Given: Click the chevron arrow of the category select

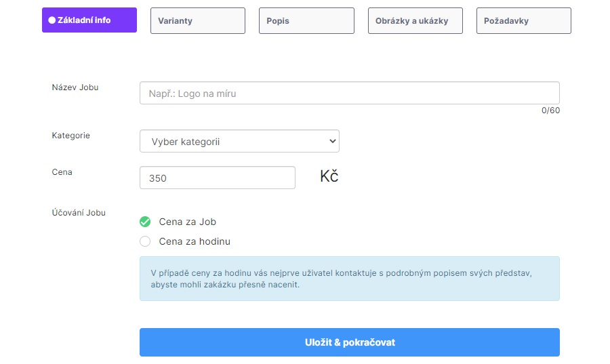Looking at the screenshot, I should [332, 141].
